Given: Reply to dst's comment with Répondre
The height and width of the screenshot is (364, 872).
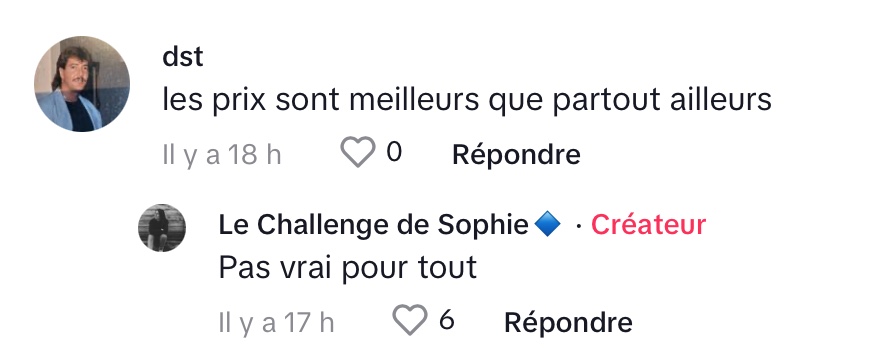Looking at the screenshot, I should pyautogui.click(x=516, y=154).
